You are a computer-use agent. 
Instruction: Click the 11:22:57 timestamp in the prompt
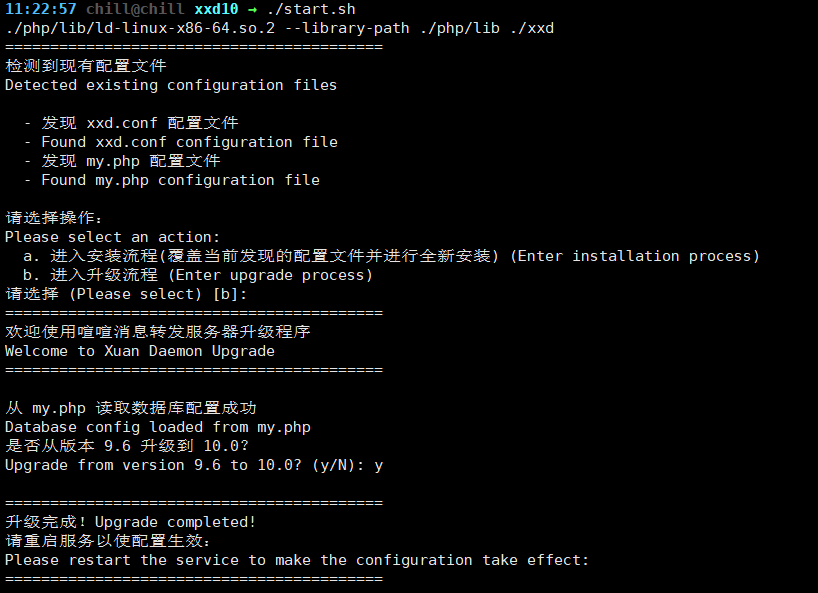[41, 9]
